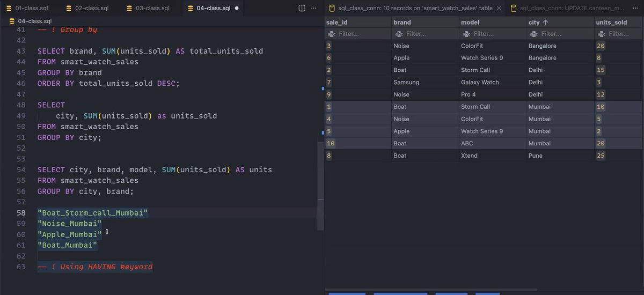
Task: Click the database icon on 02-class.sql tab
Action: (x=69, y=9)
